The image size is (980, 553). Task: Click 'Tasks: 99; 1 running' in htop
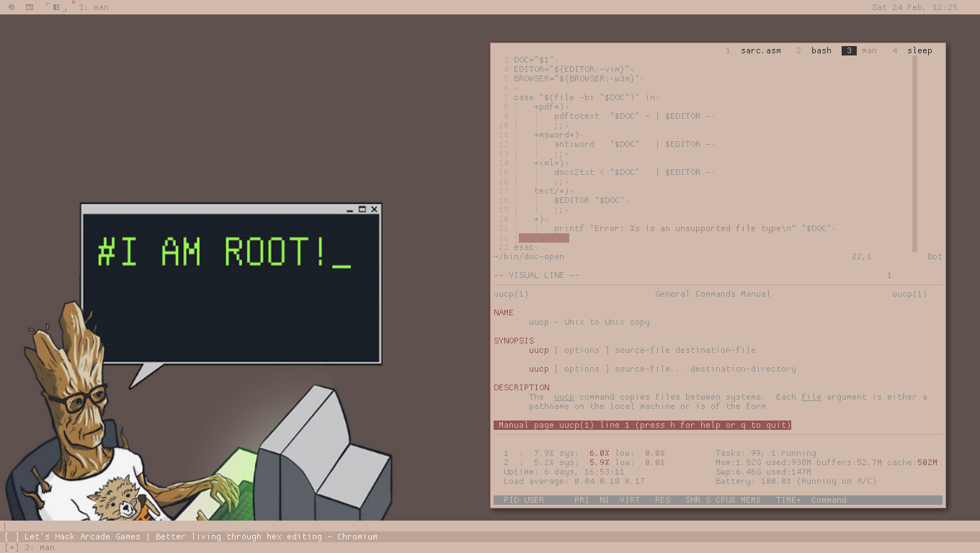click(766, 453)
